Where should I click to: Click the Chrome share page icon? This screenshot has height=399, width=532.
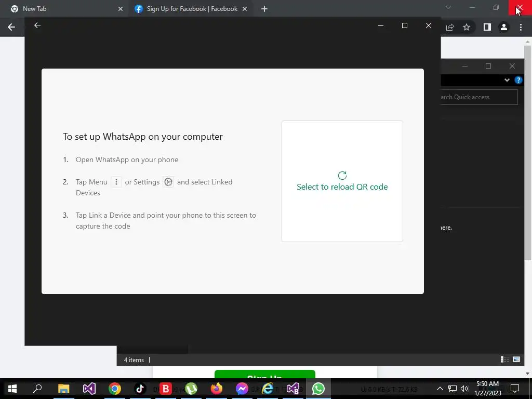coord(450,27)
